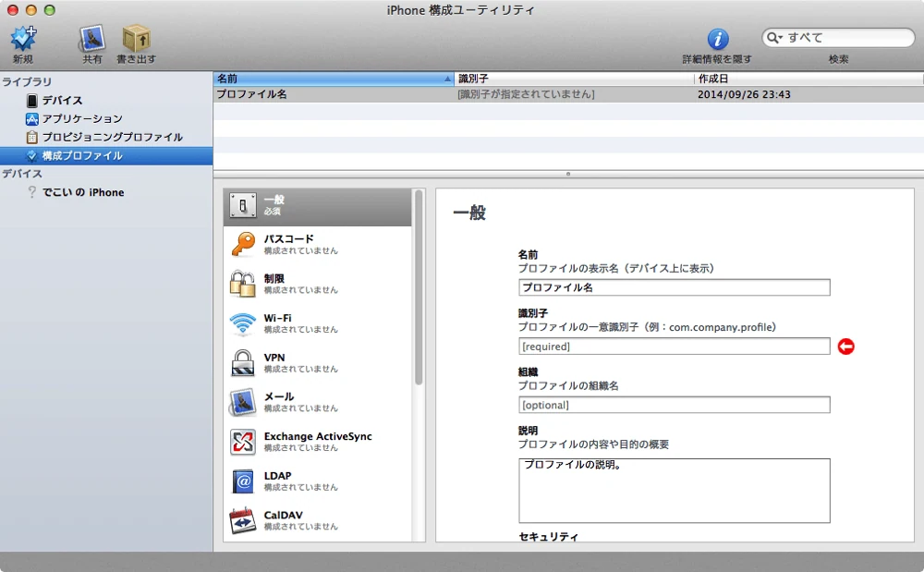The height and width of the screenshot is (572, 924).
Task: Click the 詳細情報を隠す info icon
Action: click(718, 40)
